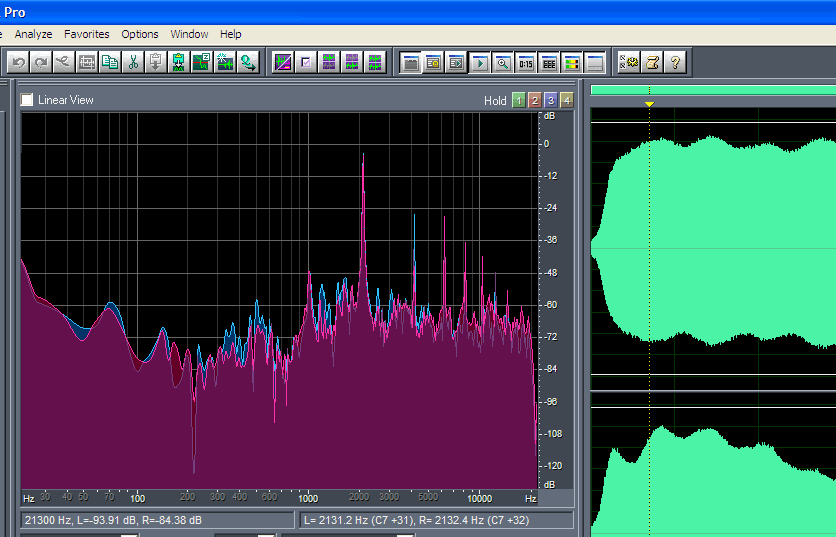Click the icon with both waveforms green

click(375, 62)
